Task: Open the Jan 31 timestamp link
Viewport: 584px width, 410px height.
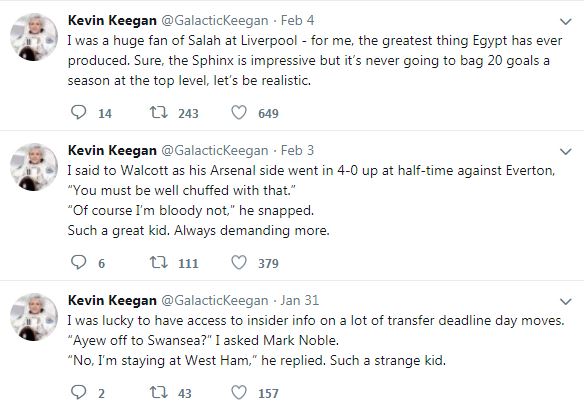Action: pyautogui.click(x=300, y=300)
